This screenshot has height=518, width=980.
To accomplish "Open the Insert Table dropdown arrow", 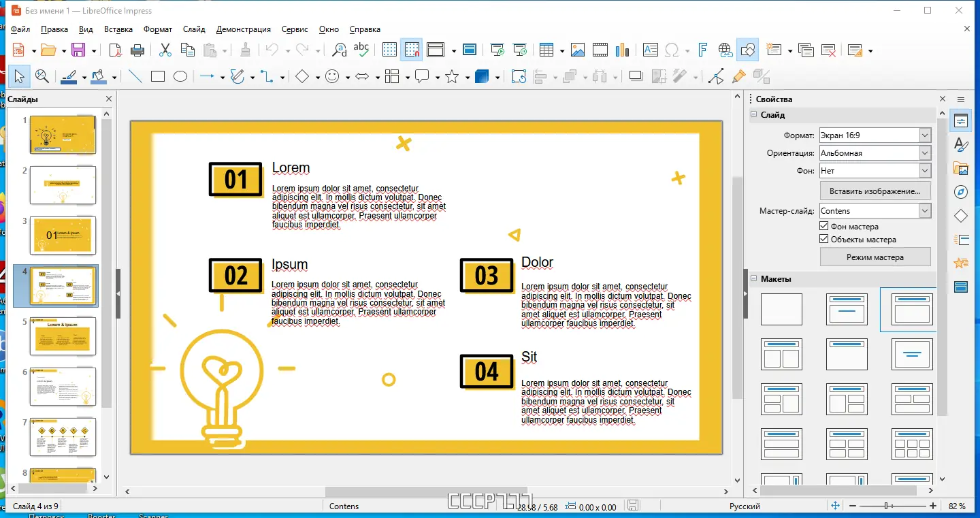I will [x=561, y=50].
